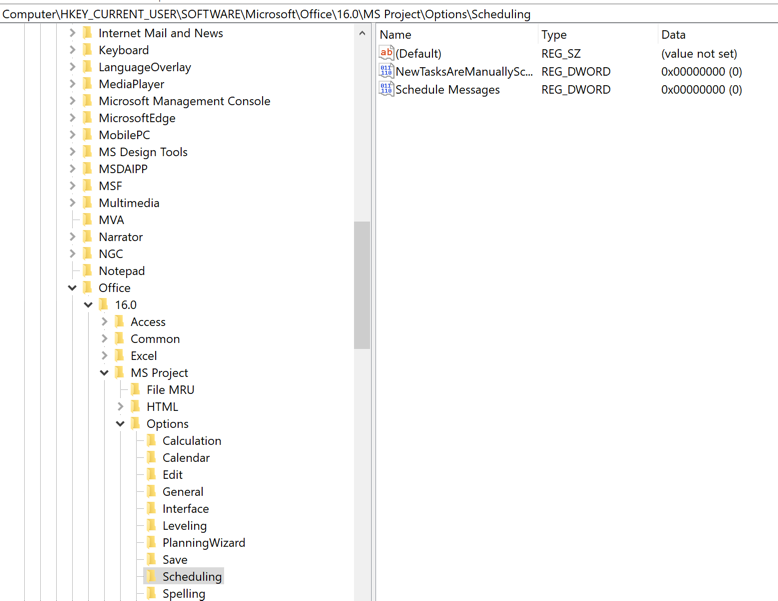The height and width of the screenshot is (601, 778).
Task: Click the 16.0 folder icon
Action: coord(104,304)
